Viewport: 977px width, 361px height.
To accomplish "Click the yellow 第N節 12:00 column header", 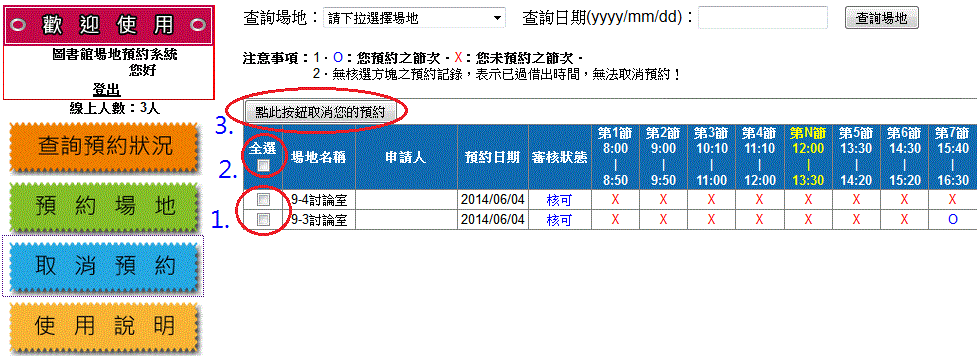I will point(808,157).
